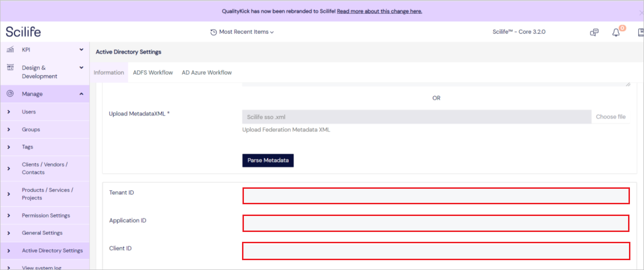The height and width of the screenshot is (270, 644).
Task: Expand the Active Directory Settings arrow
Action: tap(9, 250)
